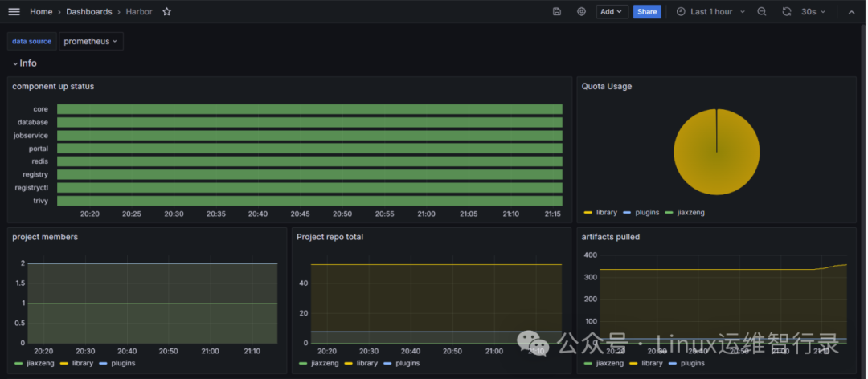
Task: Toggle plugins series in Project repo total legend
Action: pyautogui.click(x=407, y=363)
